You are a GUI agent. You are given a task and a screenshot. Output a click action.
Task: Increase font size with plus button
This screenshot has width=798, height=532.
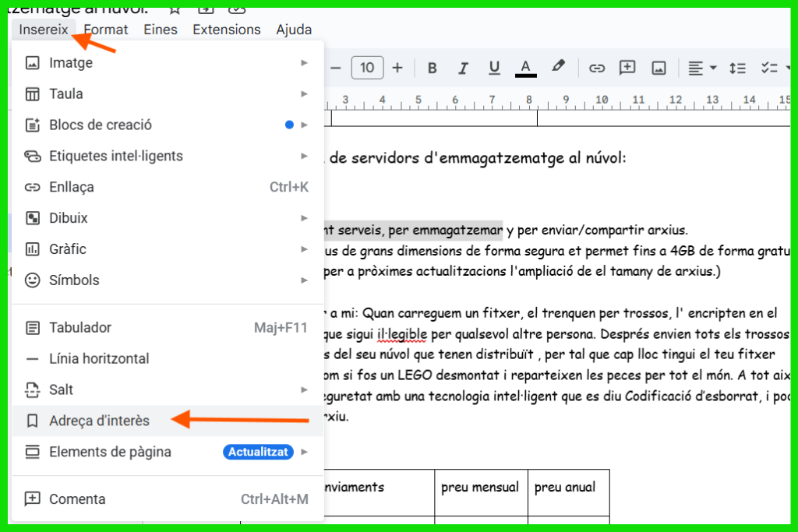click(x=397, y=68)
